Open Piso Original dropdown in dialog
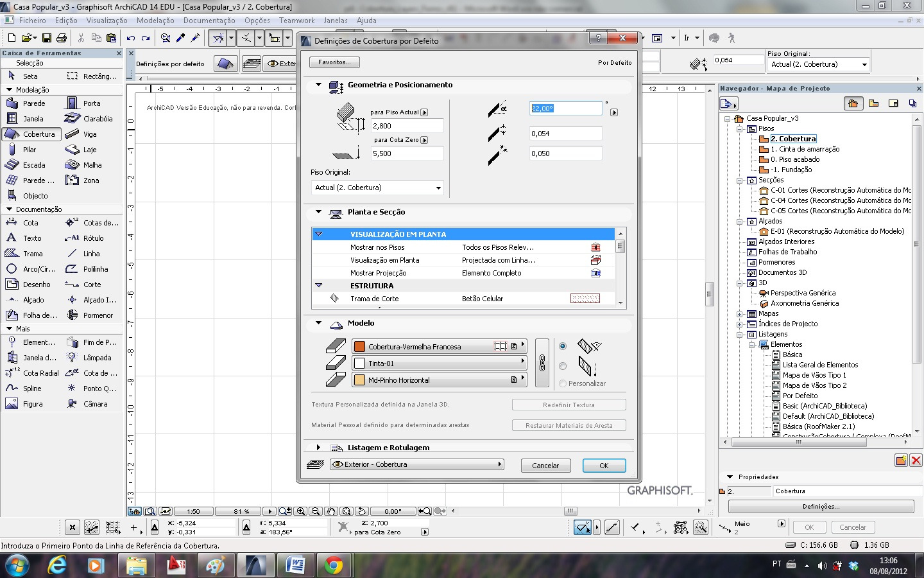Screen dimensions: 924x578 [377, 188]
